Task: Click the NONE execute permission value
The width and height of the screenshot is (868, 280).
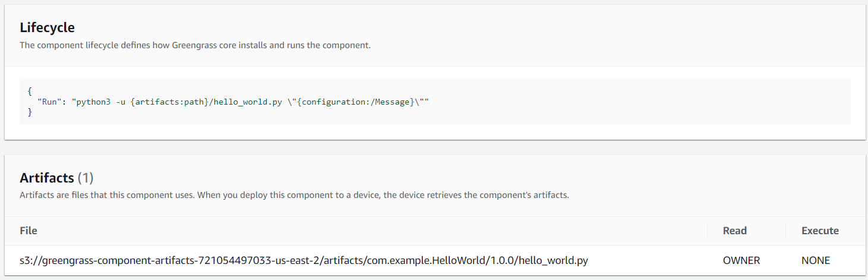Action: point(816,260)
